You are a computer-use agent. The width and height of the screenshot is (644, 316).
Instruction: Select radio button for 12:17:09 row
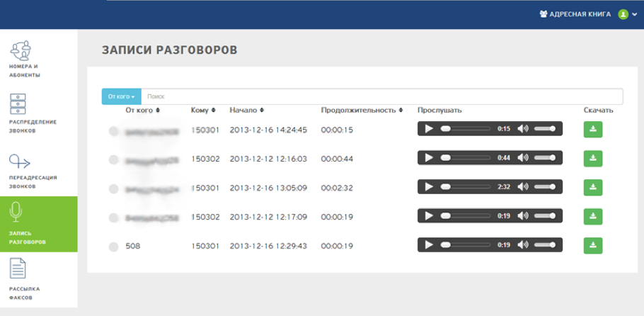pos(113,218)
